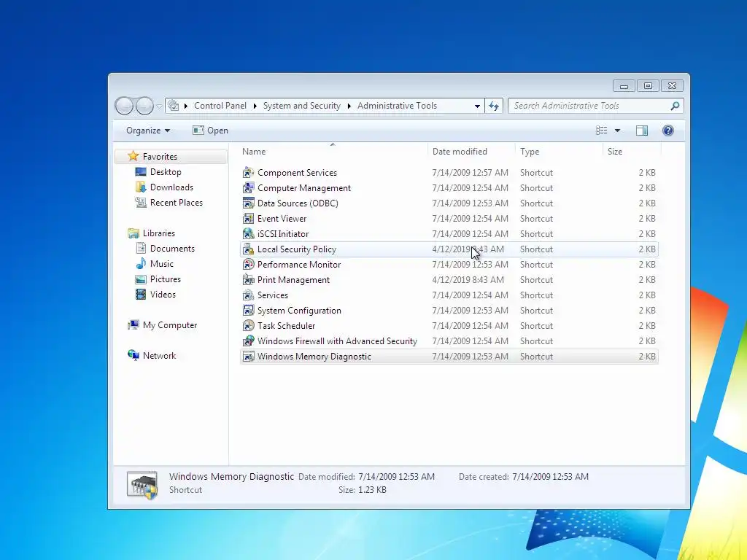The image size is (747, 560).
Task: Expand the arrow after Control Panel breadcrumb
Action: tap(255, 106)
